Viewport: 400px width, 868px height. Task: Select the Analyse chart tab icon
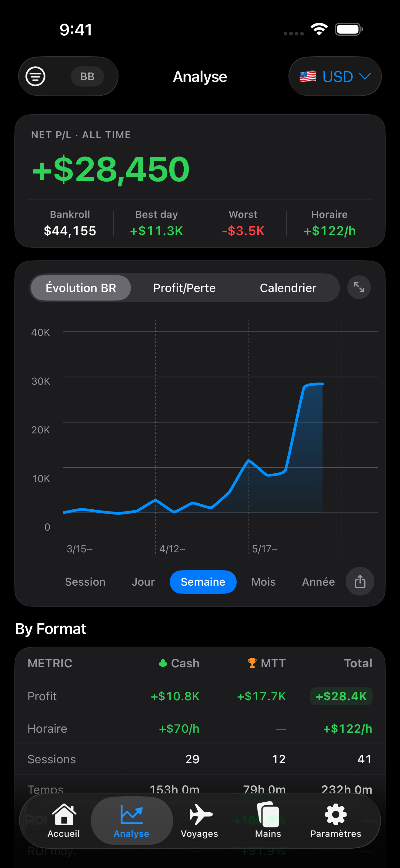click(132, 821)
